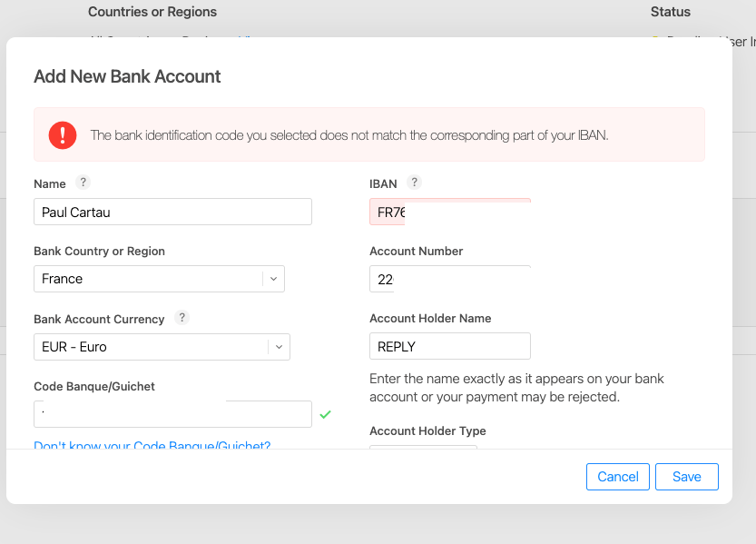Open the Bank Country or Region dropdown
The width and height of the screenshot is (756, 544).
159,279
